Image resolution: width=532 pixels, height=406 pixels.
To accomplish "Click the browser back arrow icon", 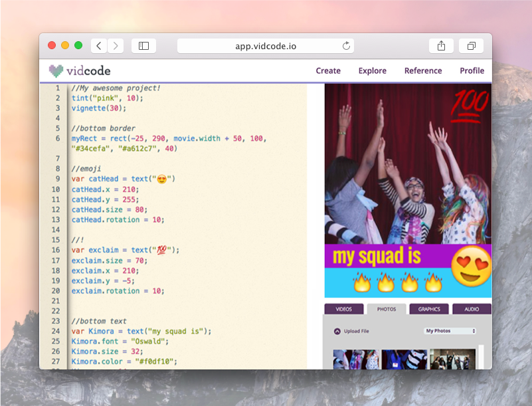I will point(98,45).
